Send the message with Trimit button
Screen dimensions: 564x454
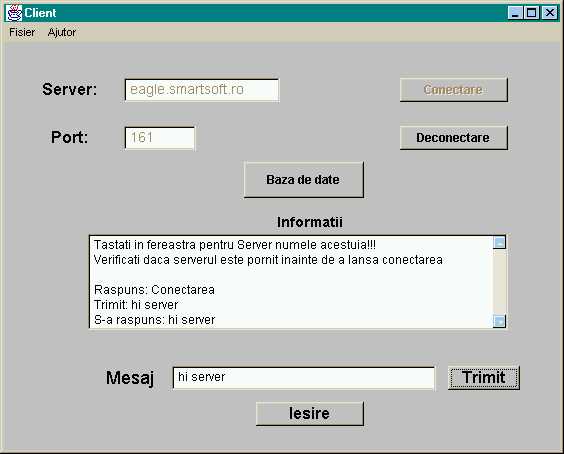[484, 378]
